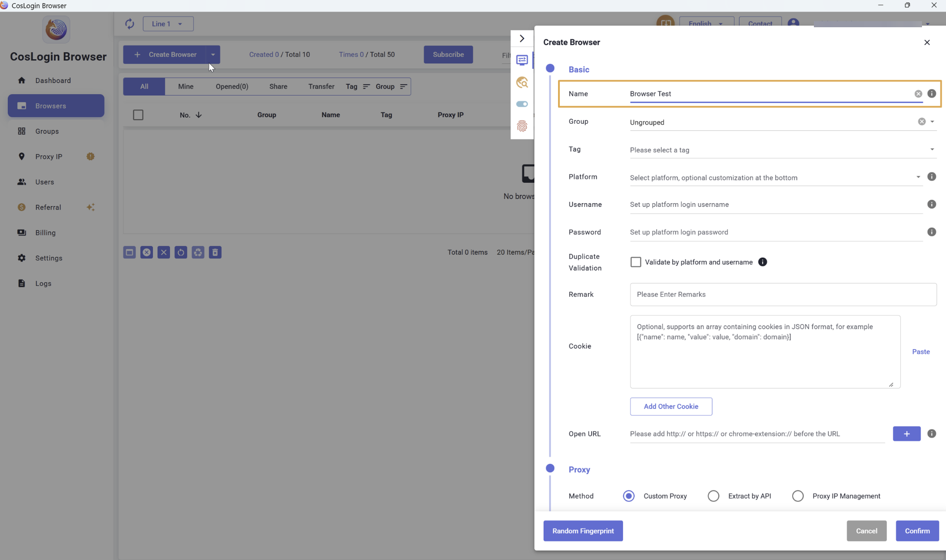Open the Tag select dropdown
Image resolution: width=946 pixels, height=560 pixels.
(783, 150)
